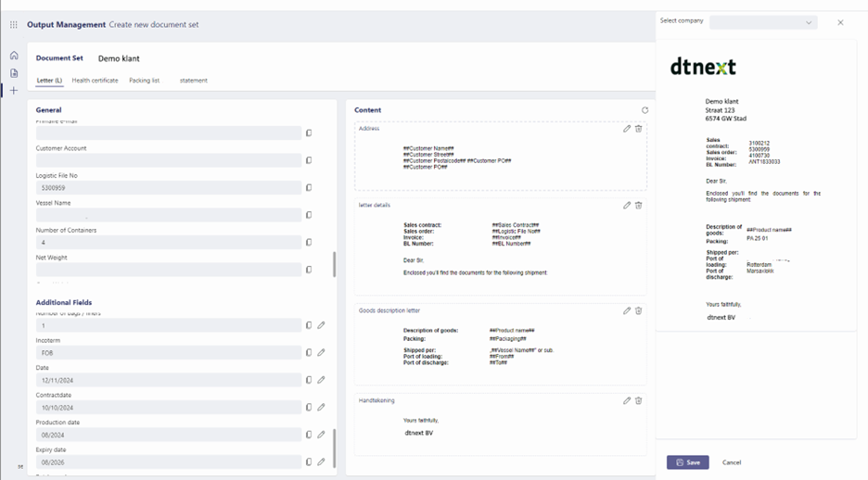Delete the Goods description letter block
This screenshot has height=480, width=868.
pyautogui.click(x=638, y=310)
